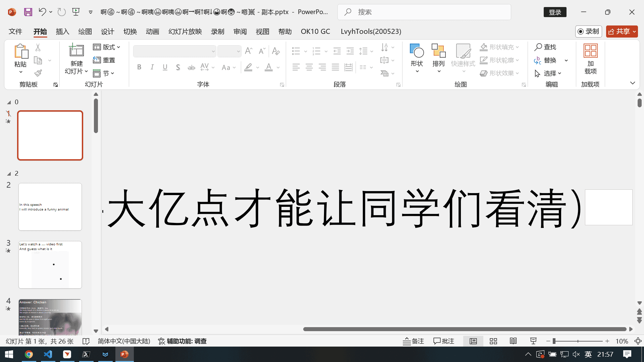Image resolution: width=644 pixels, height=362 pixels.
Task: Toggle Normal view button in status bar
Action: [x=473, y=341]
